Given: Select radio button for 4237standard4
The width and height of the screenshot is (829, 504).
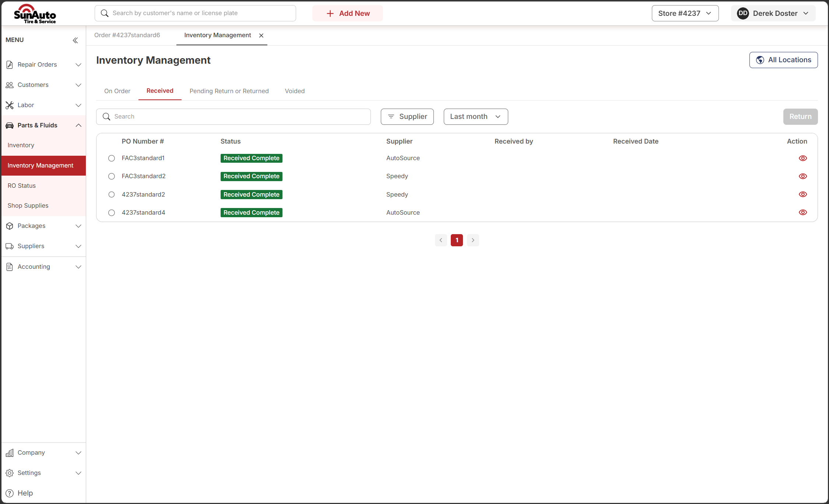Looking at the screenshot, I should (x=112, y=213).
